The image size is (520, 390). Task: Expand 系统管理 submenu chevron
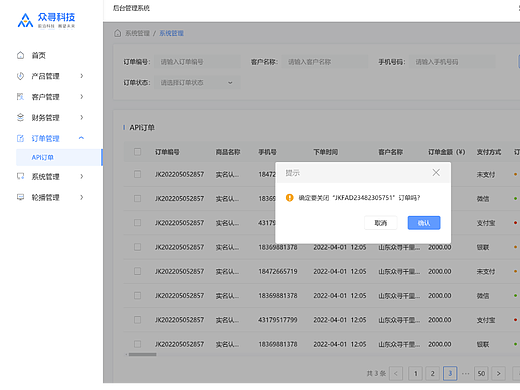click(x=82, y=176)
